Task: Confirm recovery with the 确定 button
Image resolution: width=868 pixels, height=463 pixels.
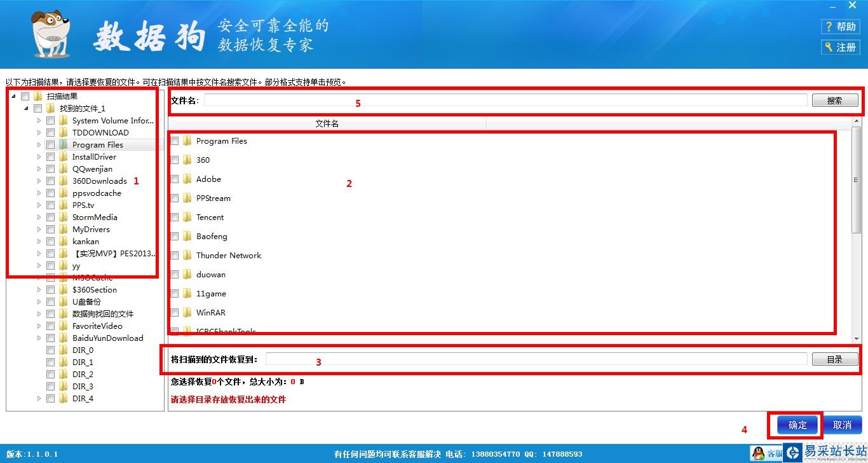Action: click(797, 425)
